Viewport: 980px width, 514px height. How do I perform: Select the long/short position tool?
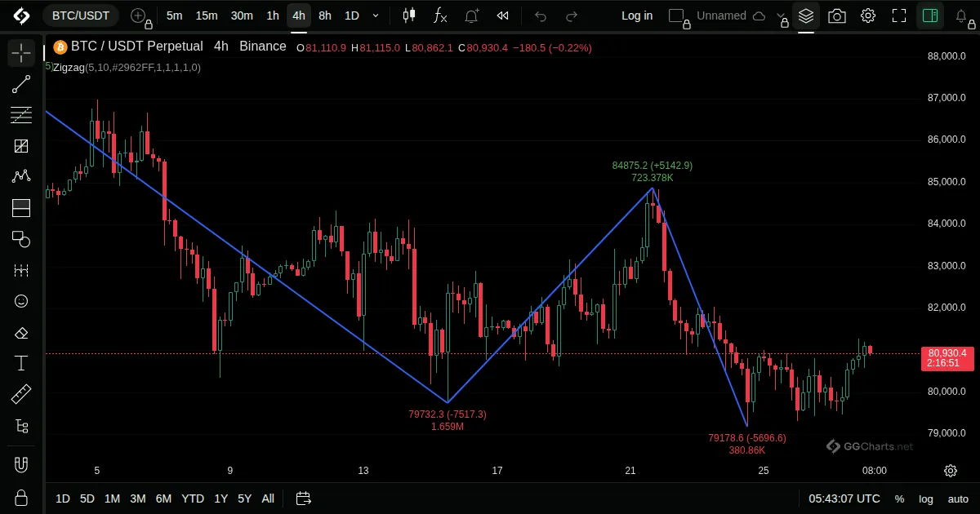click(21, 208)
